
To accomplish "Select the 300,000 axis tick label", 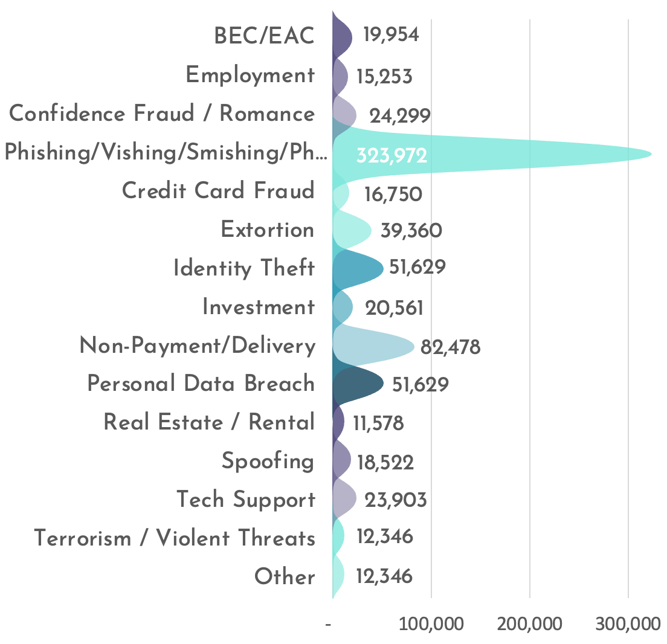I will (x=628, y=624).
